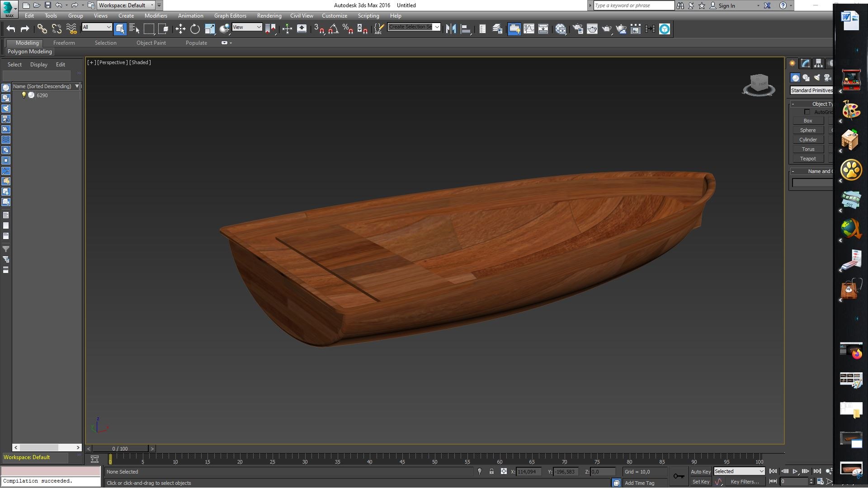Viewport: 868px width, 488px height.
Task: Switch to the Object Paint ribbon tab
Action: pyautogui.click(x=151, y=43)
